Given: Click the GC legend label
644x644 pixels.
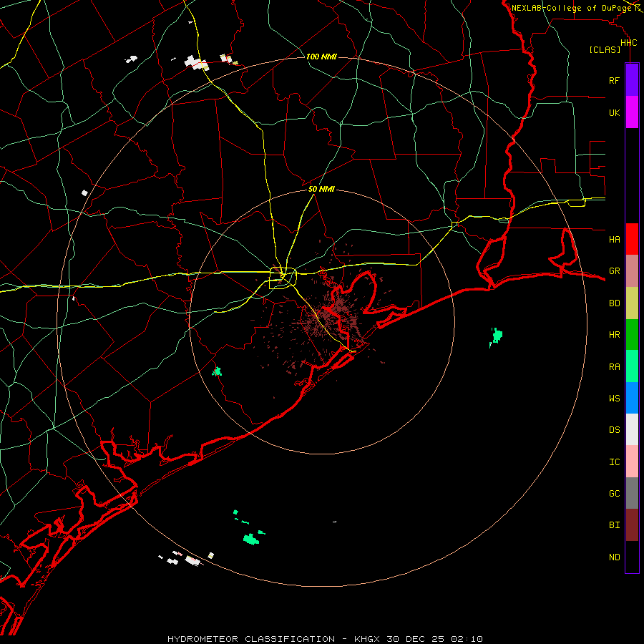Looking at the screenshot, I should point(614,494).
